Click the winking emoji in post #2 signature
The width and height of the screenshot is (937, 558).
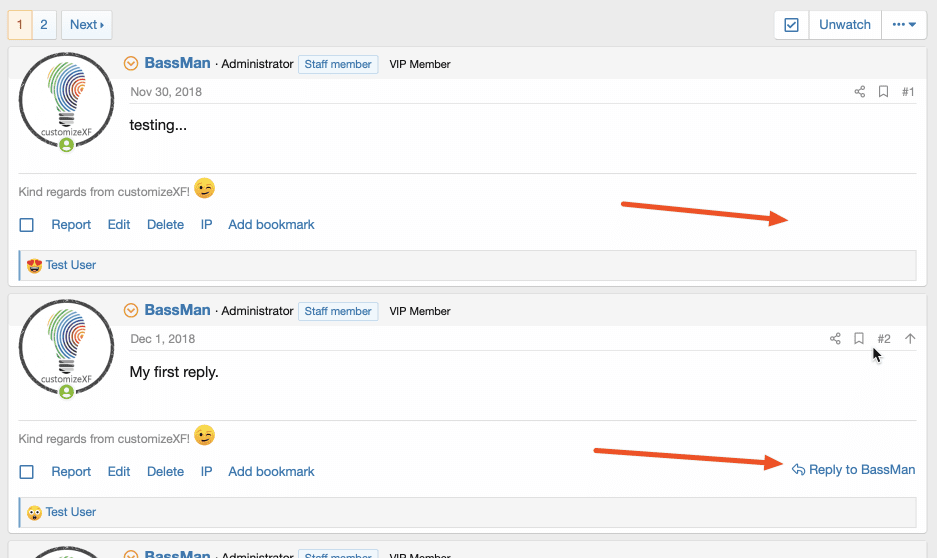tap(204, 435)
